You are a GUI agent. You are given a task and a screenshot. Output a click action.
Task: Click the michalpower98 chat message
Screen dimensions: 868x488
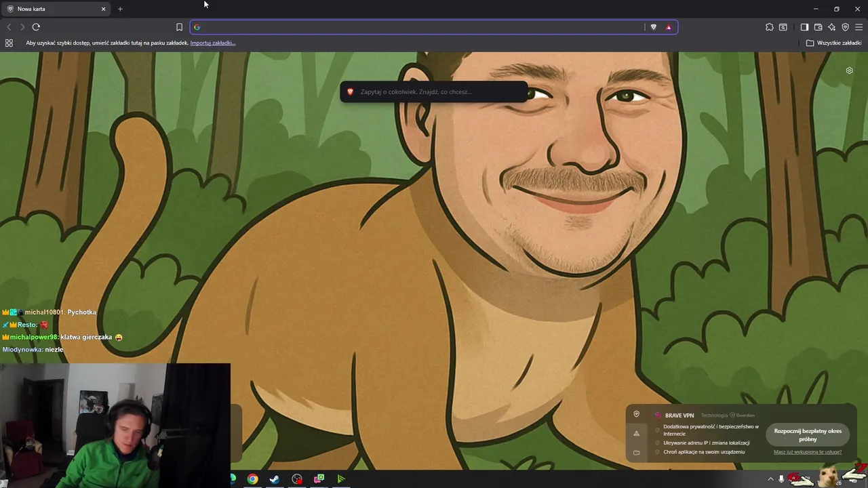[x=62, y=337]
